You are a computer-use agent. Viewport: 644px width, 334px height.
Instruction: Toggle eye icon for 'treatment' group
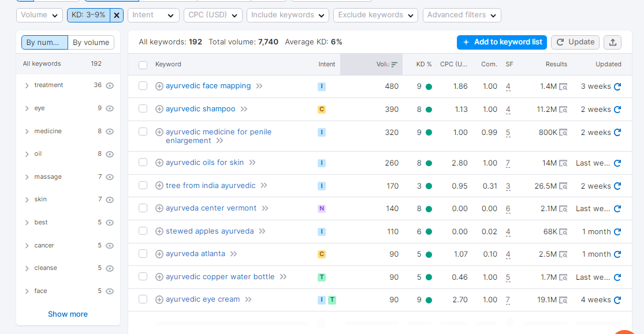tap(110, 86)
